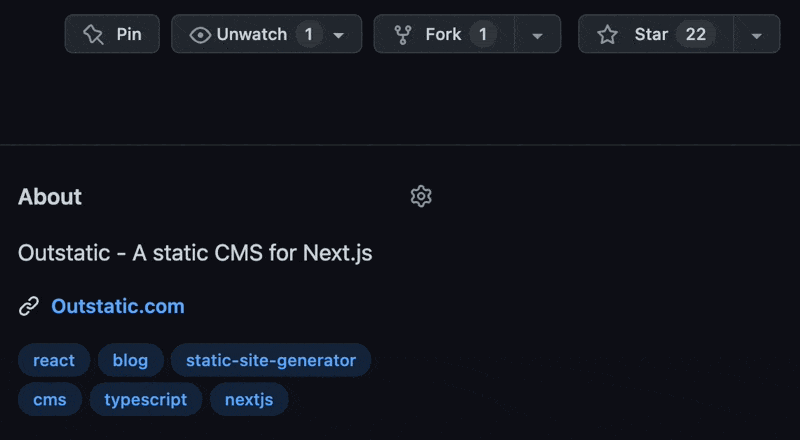Click the eye icon on Unwatch button
This screenshot has height=440, width=800.
point(200,34)
